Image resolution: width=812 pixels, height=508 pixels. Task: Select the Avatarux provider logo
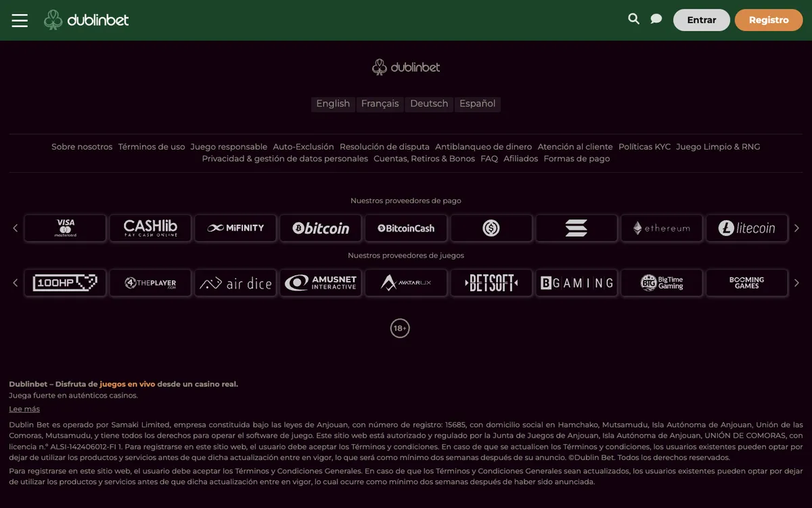(406, 283)
